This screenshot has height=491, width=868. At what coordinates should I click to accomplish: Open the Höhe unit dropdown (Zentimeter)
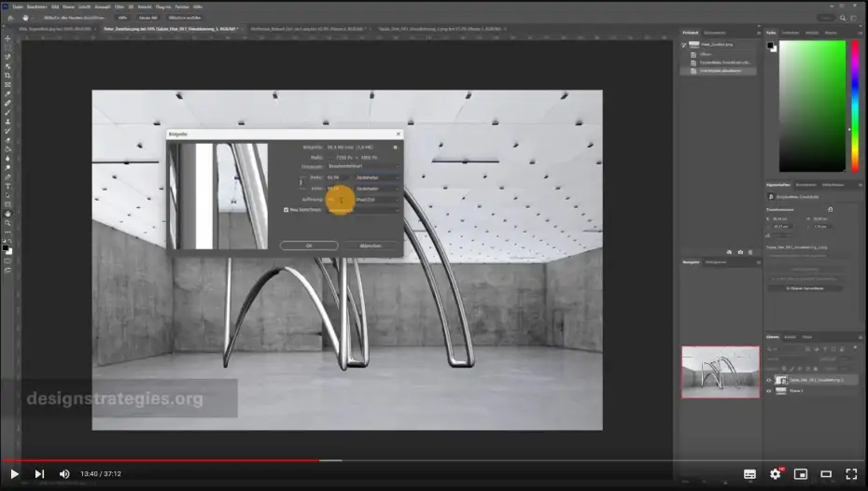[377, 189]
